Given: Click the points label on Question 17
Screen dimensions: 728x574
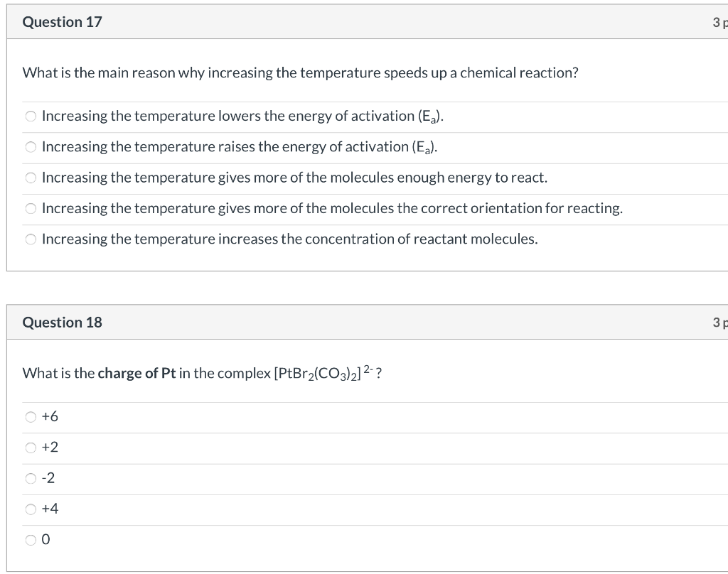Looking at the screenshot, I should (719, 21).
